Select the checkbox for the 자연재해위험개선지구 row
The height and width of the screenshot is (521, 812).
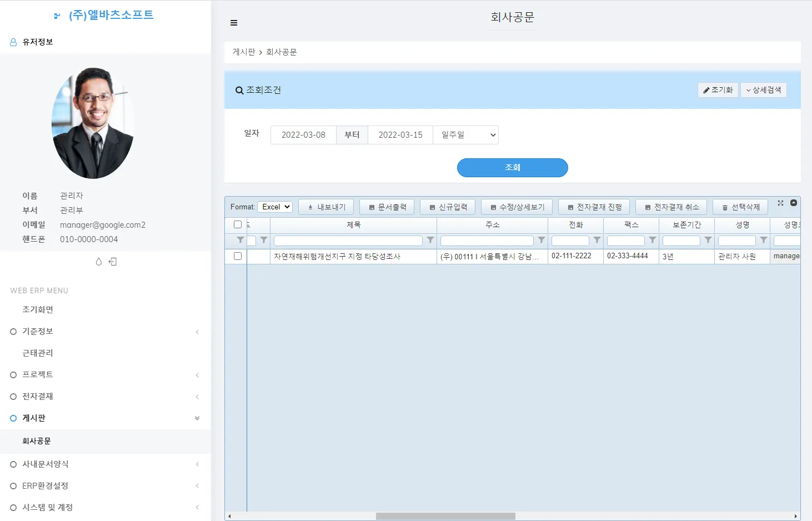[238, 256]
